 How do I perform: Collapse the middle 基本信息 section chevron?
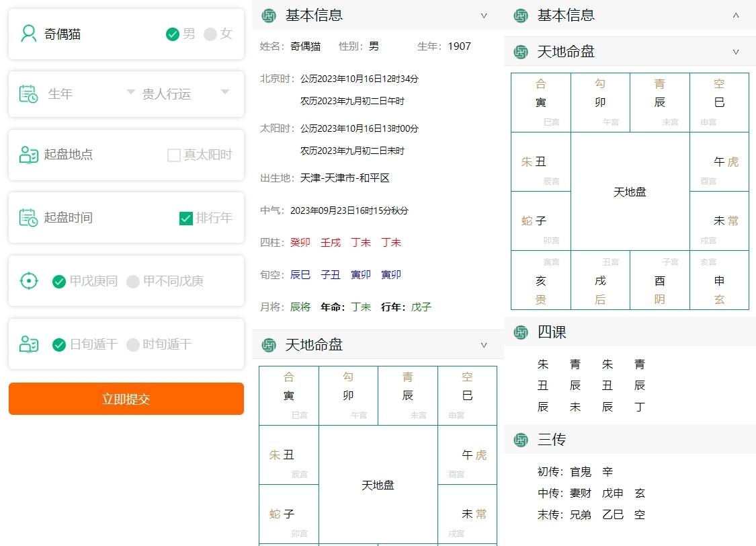click(484, 15)
